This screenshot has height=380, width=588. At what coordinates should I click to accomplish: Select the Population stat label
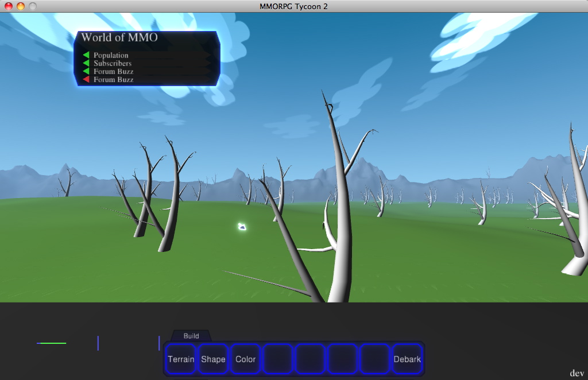pyautogui.click(x=111, y=55)
